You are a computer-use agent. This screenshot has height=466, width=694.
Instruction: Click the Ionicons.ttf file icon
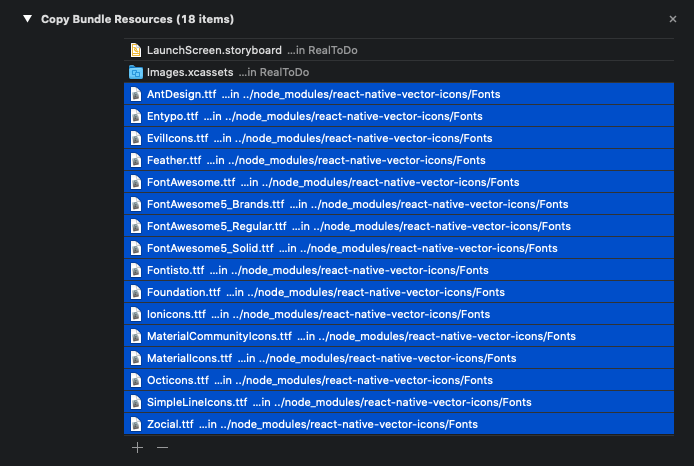tap(136, 314)
